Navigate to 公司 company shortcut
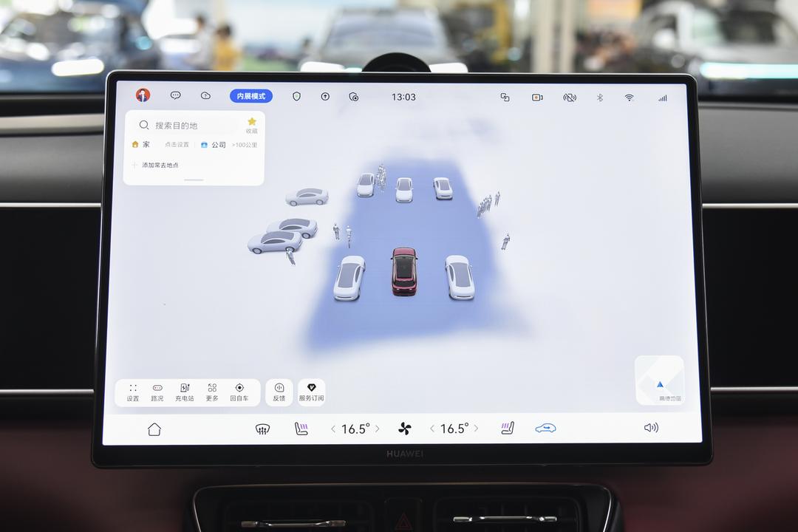Screen dimensions: 798x532 tap(214, 145)
